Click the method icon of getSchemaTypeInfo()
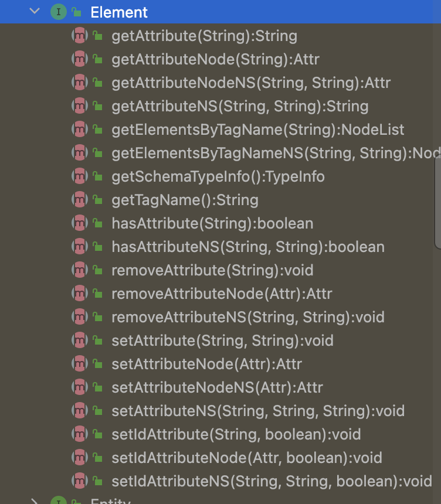 coord(80,176)
